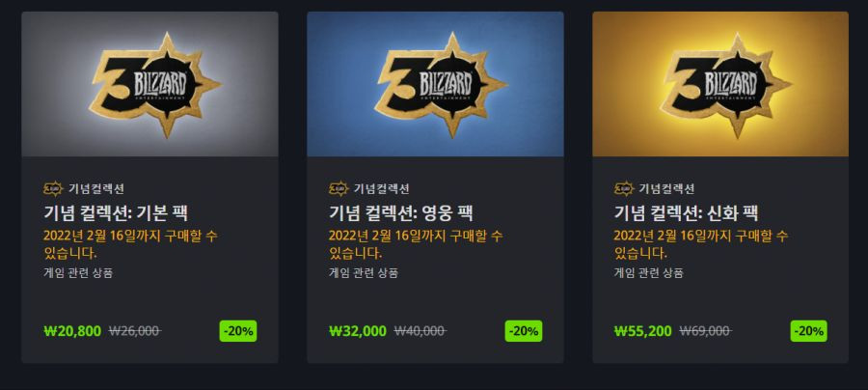868x390 pixels.
Task: Click the ₩20,800 discounted price
Action: [x=72, y=331]
